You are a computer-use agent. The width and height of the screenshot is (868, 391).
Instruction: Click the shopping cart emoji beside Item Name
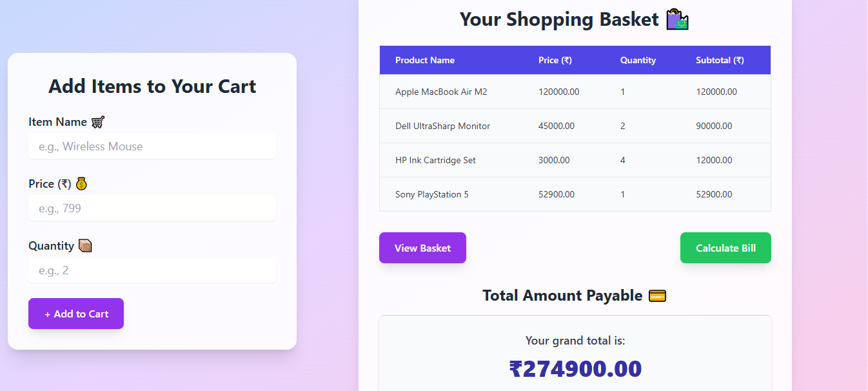98,122
